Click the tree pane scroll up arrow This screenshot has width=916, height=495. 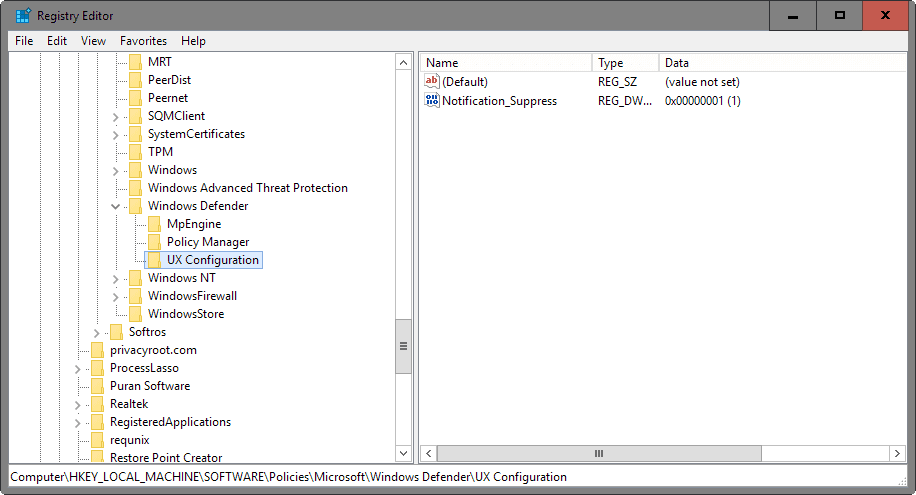coord(403,62)
